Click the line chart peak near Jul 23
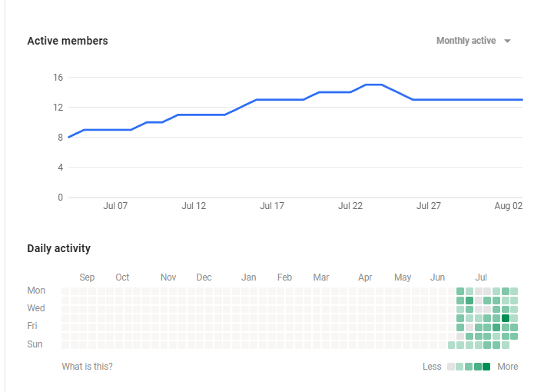This screenshot has height=392, width=544. [373, 85]
